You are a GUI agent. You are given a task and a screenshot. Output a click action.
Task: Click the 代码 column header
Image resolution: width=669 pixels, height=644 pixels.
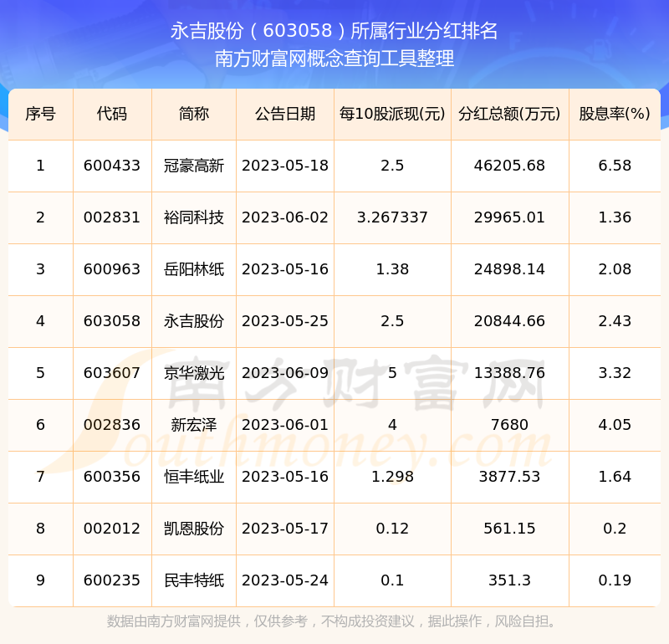tap(112, 114)
